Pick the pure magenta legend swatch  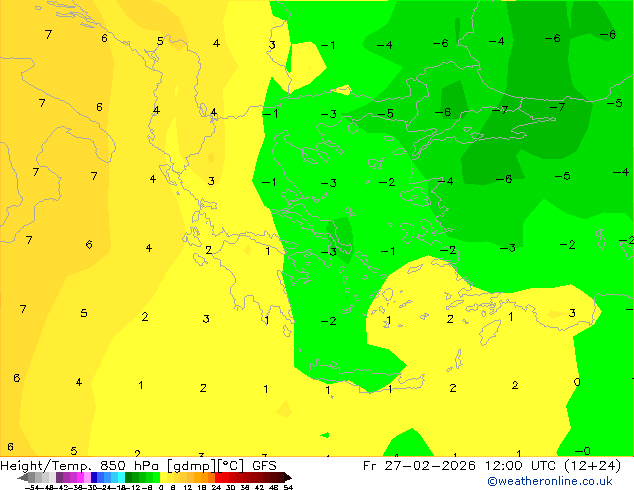80,477
